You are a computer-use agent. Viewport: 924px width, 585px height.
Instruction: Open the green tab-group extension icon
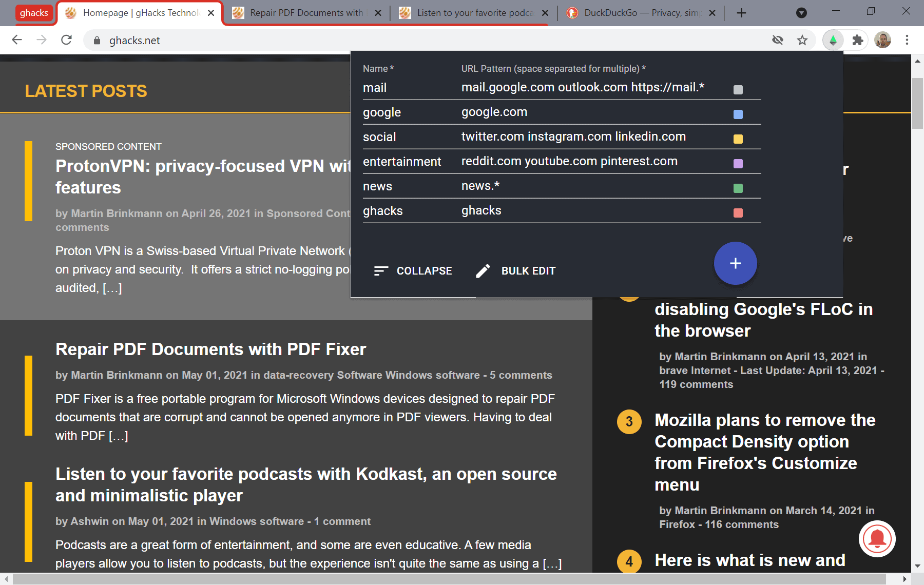tap(833, 40)
